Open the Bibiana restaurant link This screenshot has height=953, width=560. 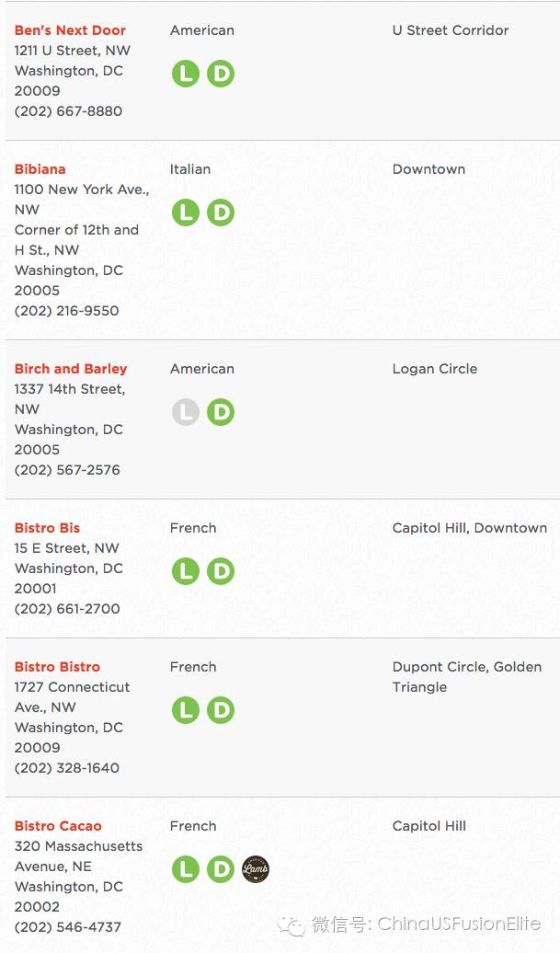click(x=40, y=169)
